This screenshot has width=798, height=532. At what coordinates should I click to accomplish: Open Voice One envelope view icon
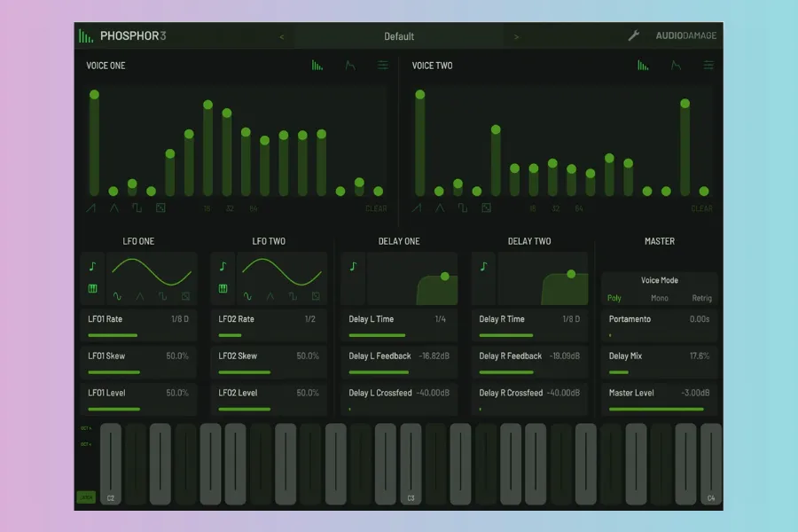click(350, 66)
